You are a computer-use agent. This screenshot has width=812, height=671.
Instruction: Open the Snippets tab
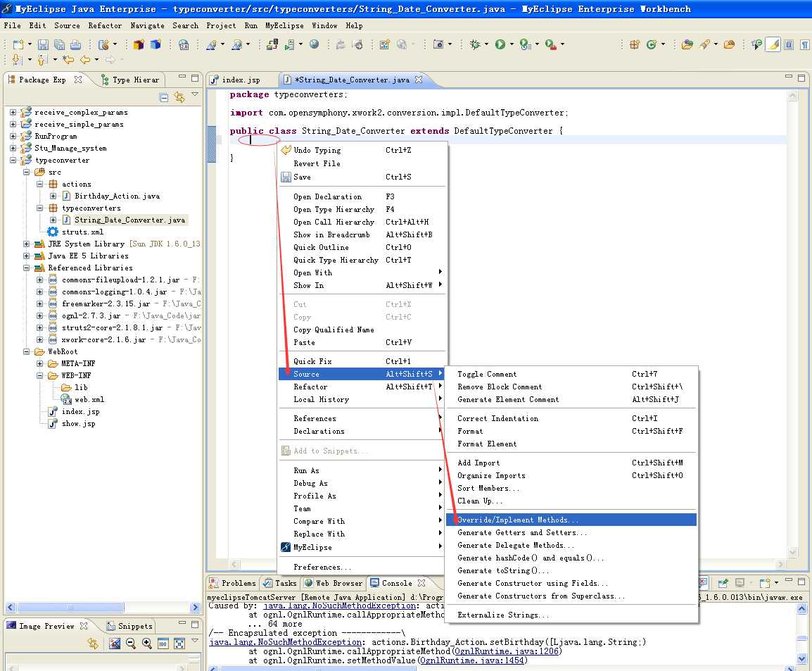tap(130, 626)
